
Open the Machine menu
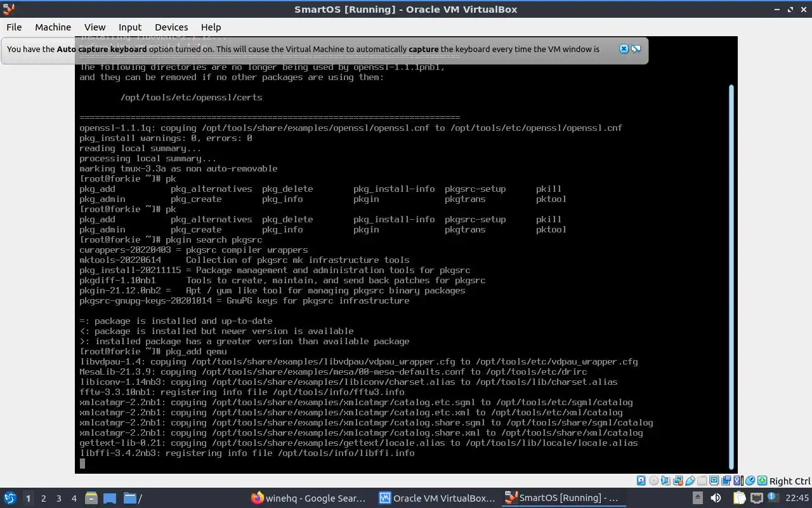tap(53, 27)
